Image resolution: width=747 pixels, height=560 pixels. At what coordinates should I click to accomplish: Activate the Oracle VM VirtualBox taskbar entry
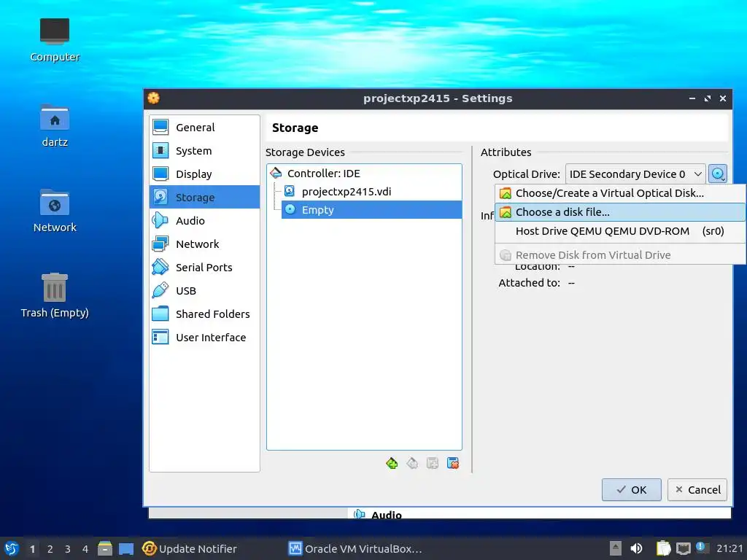(x=355, y=548)
